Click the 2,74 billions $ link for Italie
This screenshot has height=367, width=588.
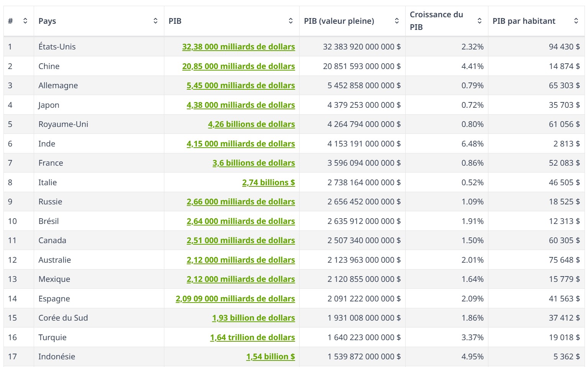point(269,183)
